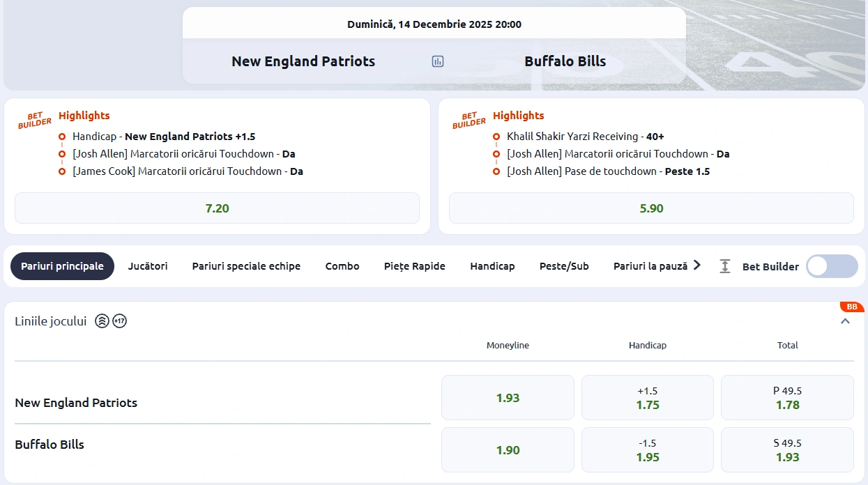Bet on Bills handicap -1.5 at 1.95
This screenshot has width=868, height=485.
[647, 449]
